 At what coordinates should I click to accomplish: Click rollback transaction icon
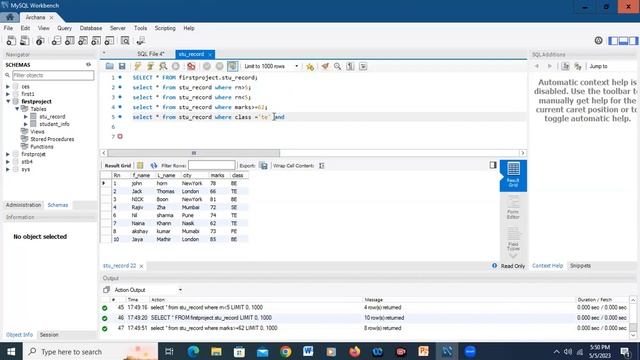220,66
